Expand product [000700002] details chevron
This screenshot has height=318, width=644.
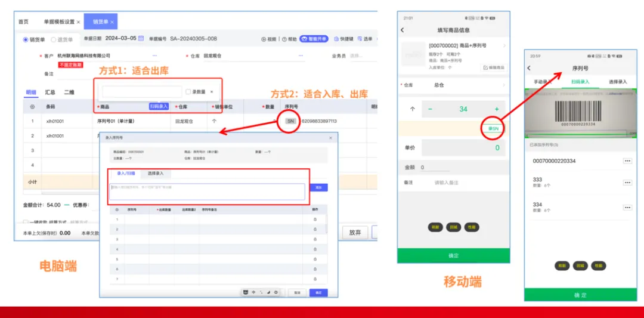(x=504, y=45)
